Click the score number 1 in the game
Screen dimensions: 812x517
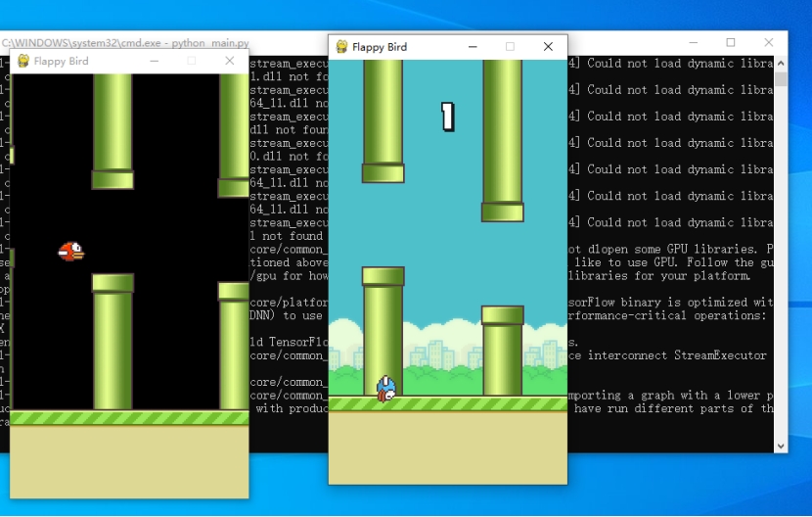click(448, 117)
